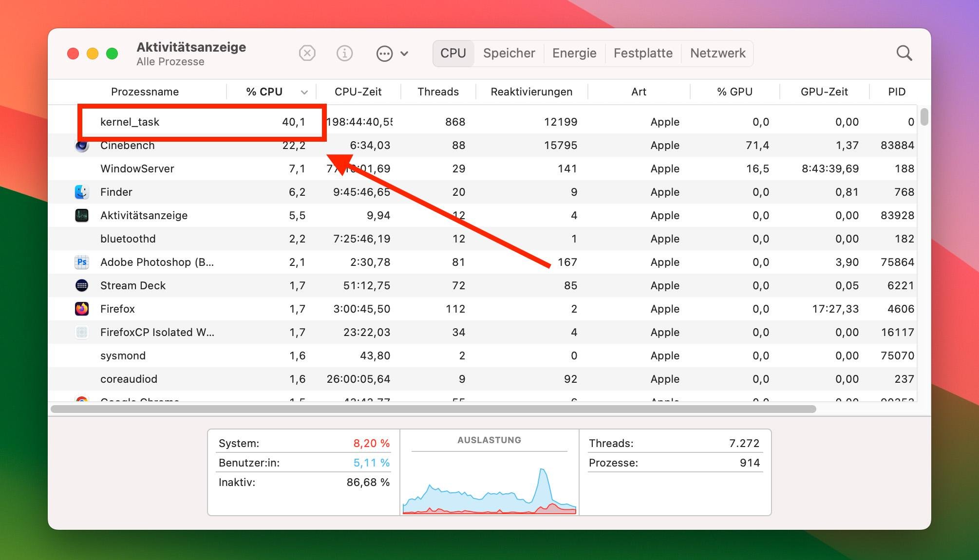Click the Prozesse count 914

click(750, 463)
